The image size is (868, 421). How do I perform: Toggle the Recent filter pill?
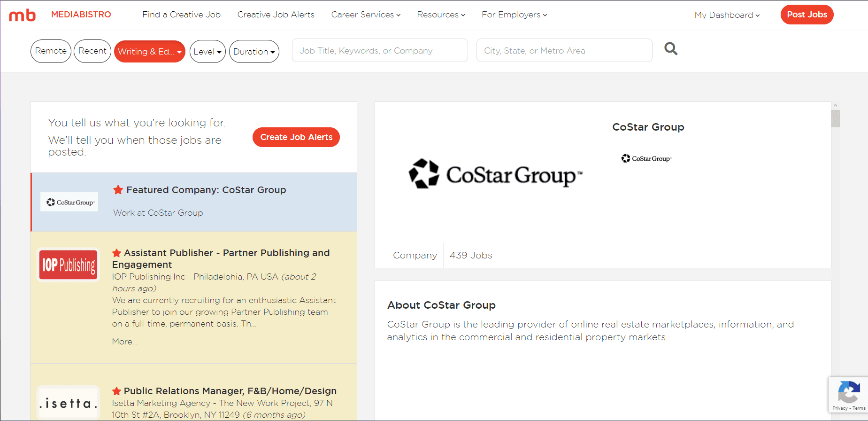coord(92,51)
